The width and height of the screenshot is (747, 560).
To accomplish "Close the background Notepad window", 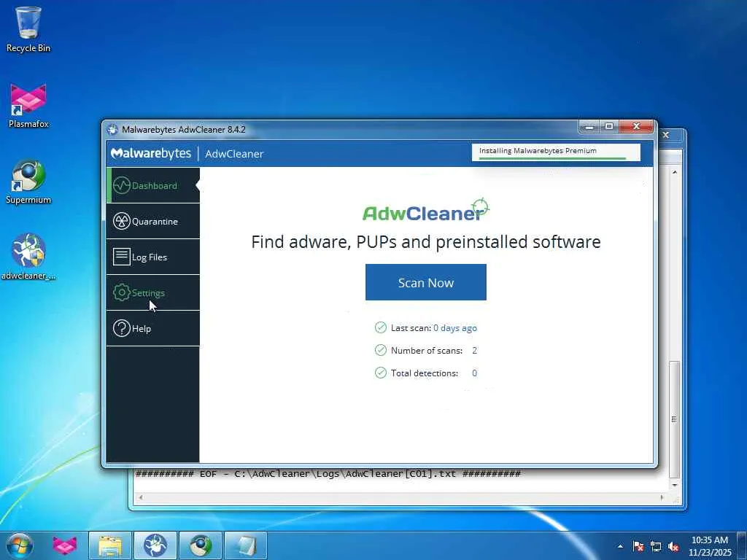I will 666,135.
